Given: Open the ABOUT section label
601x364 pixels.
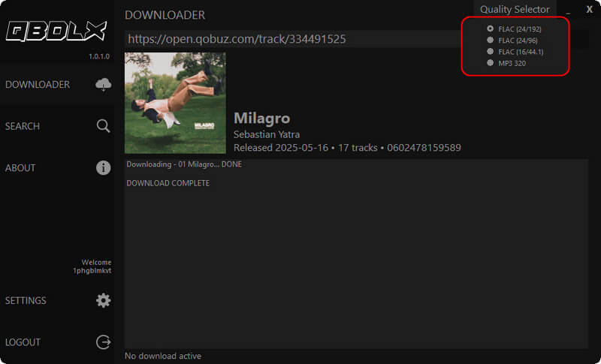Looking at the screenshot, I should pos(20,168).
